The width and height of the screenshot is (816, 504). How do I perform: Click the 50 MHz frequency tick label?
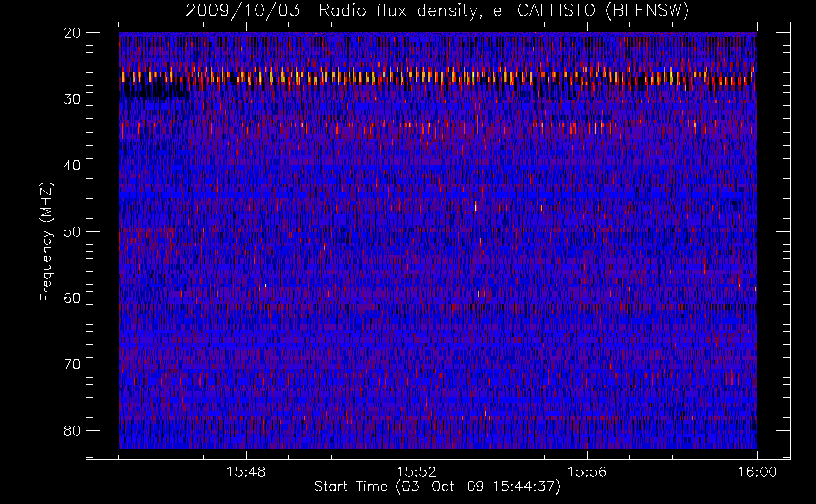[x=73, y=232]
